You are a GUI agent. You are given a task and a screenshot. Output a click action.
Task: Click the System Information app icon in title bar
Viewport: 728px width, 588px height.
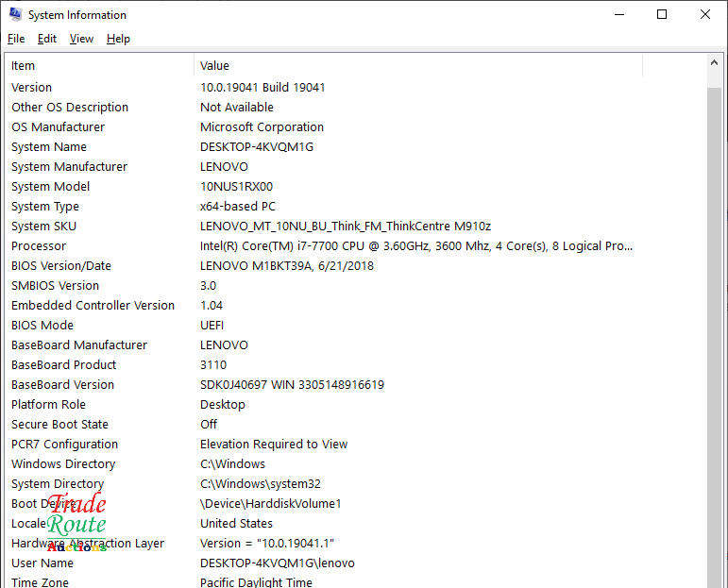[15, 14]
